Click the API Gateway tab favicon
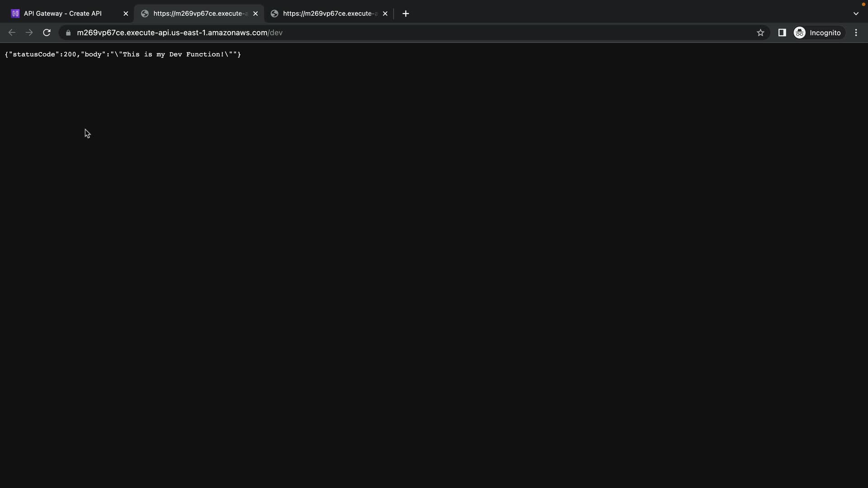Screen dimensions: 868x488 15,14
